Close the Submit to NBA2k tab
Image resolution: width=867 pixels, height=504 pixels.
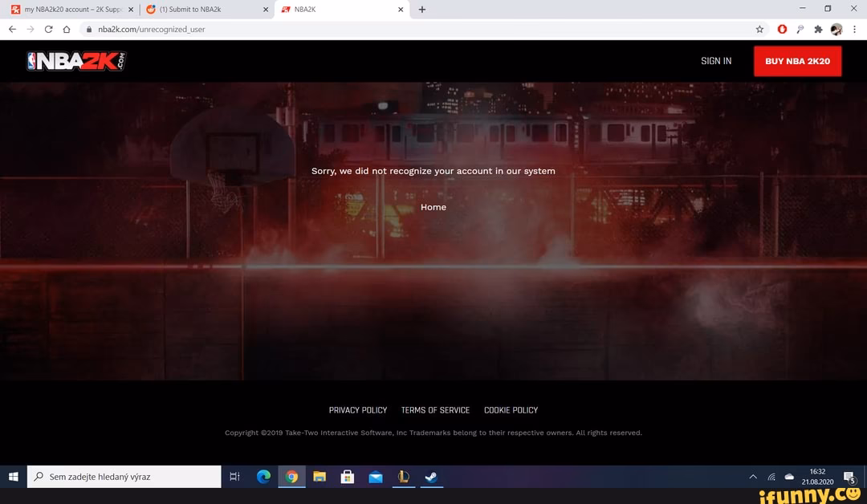click(x=266, y=10)
